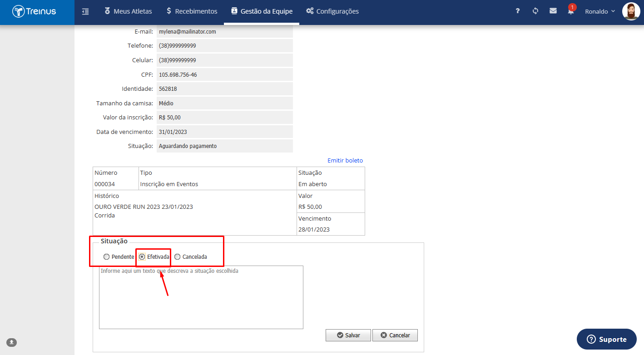Click the Telefone field value
Screen dimensions: 644x355
click(225, 46)
